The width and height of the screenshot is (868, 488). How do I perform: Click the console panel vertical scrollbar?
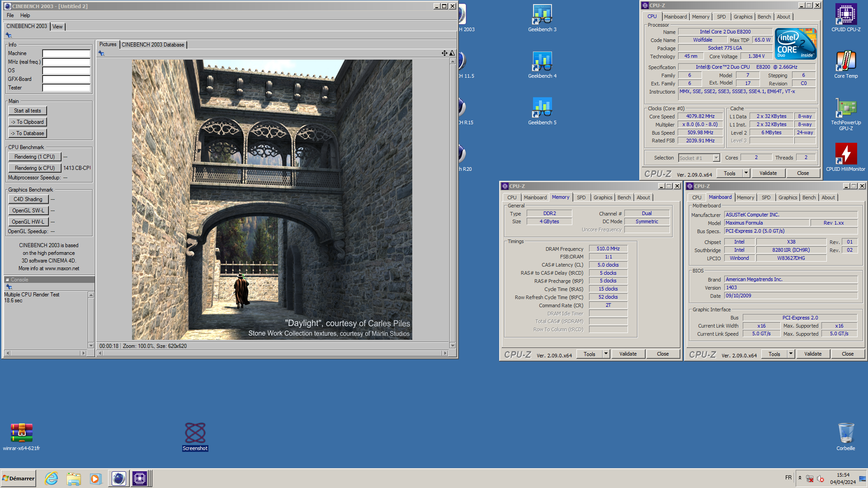pyautogui.click(x=91, y=320)
